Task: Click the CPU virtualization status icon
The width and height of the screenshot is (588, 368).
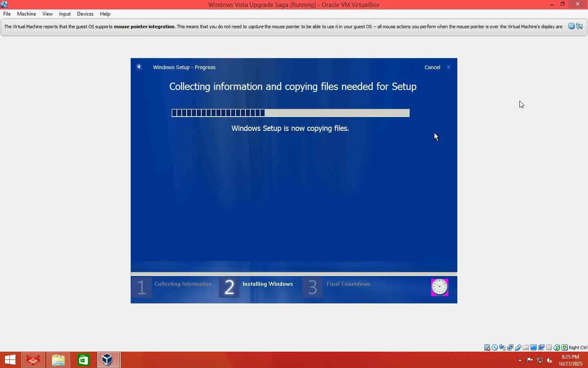Action: click(549, 348)
